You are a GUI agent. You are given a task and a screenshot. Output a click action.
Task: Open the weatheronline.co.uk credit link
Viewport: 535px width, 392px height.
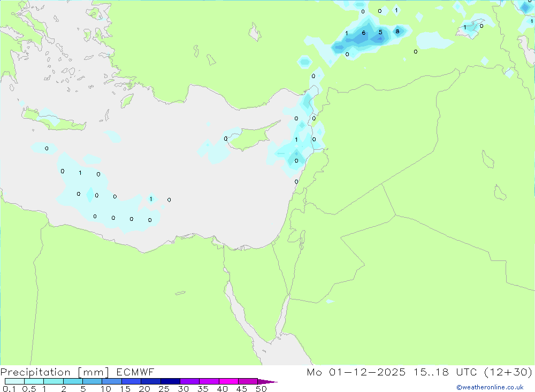pyautogui.click(x=490, y=387)
